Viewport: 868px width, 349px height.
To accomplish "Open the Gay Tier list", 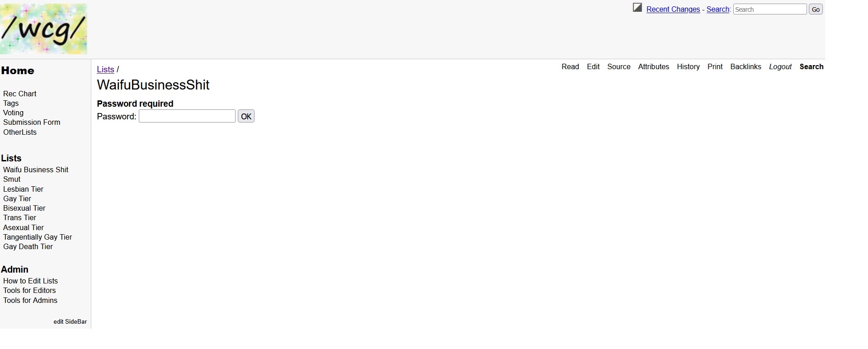I will (x=17, y=199).
